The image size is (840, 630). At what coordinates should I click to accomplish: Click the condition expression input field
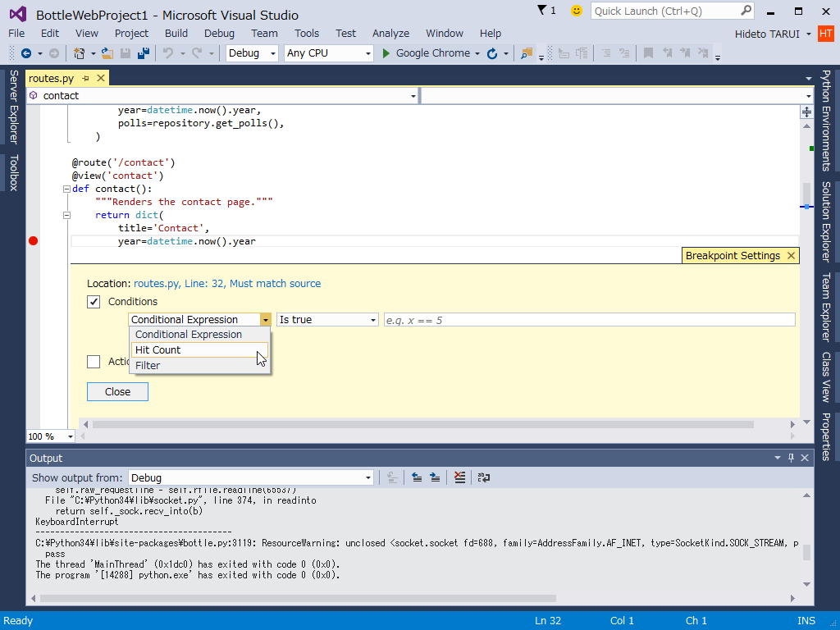(589, 320)
